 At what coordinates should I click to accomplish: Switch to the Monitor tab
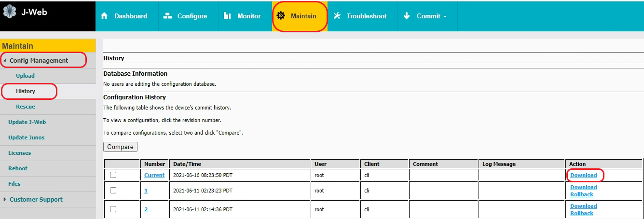(x=245, y=16)
